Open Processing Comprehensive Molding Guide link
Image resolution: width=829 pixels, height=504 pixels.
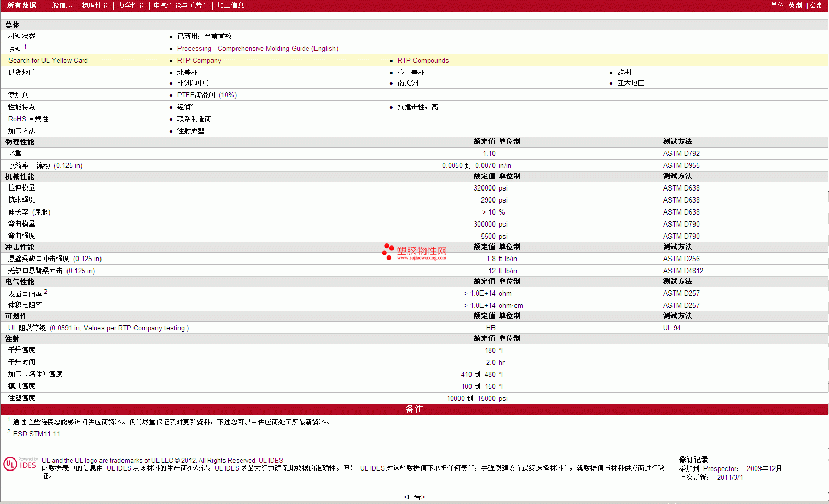coord(257,48)
